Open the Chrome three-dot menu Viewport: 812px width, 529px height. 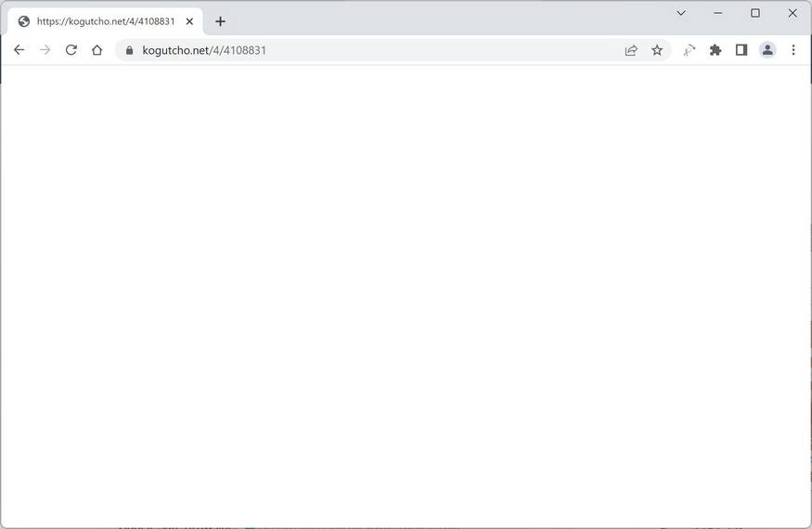(793, 50)
